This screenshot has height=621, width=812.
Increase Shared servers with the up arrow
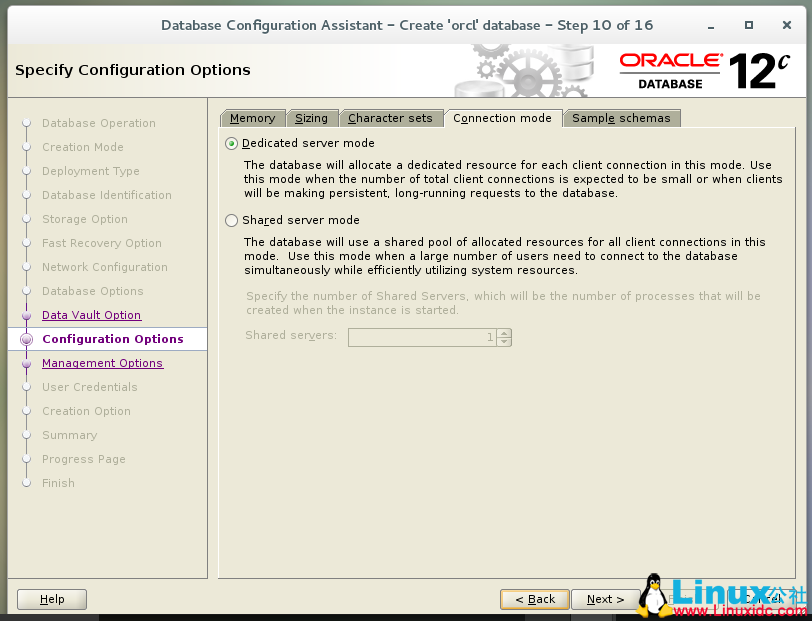pyautogui.click(x=504, y=332)
